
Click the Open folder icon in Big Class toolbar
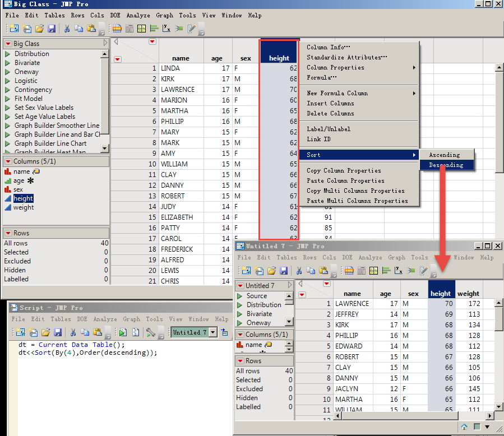[x=39, y=29]
